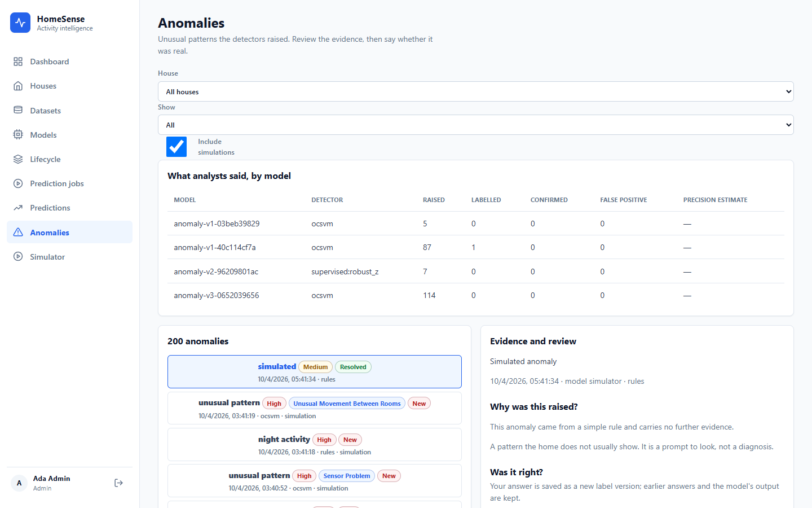The image size is (812, 508).
Task: Open the Models section
Action: [x=69, y=135]
